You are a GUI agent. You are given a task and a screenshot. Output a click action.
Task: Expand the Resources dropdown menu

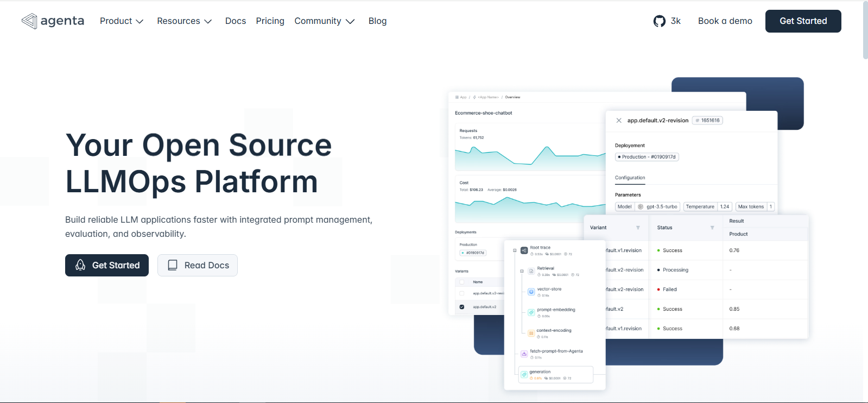[185, 21]
